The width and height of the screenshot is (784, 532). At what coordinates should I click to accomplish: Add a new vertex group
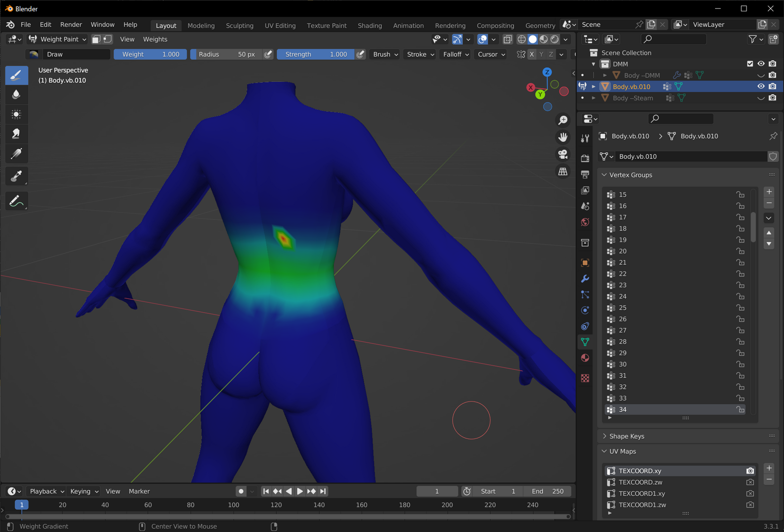(769, 192)
